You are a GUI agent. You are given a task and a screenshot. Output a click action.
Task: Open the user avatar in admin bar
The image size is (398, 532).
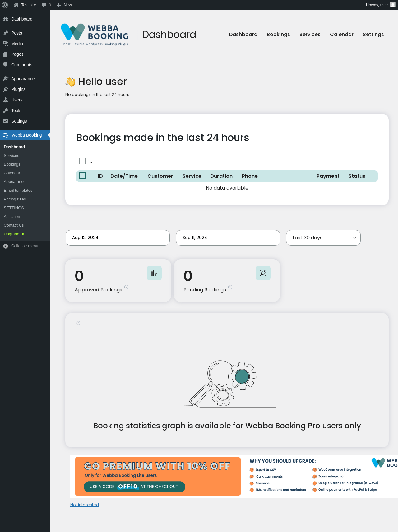(x=393, y=5)
